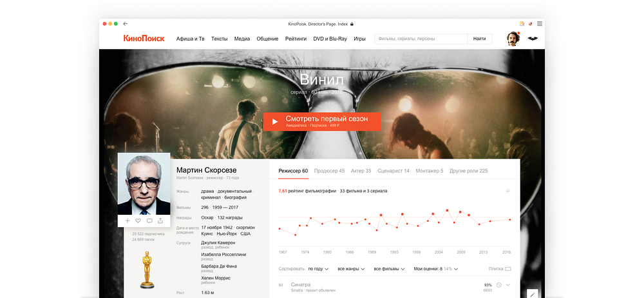The width and height of the screenshot is (644, 298).
Task: Click the Винил series title
Action: 321,80
